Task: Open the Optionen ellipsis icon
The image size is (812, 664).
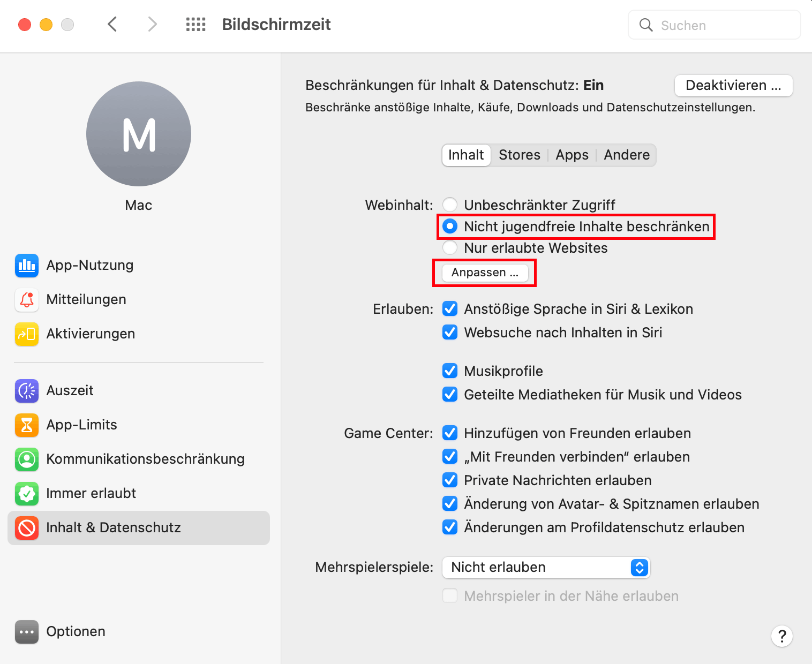Action: click(x=27, y=632)
